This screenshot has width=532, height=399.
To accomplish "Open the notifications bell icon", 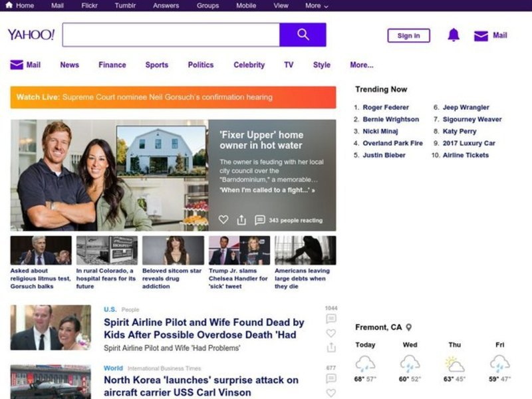I will click(454, 35).
